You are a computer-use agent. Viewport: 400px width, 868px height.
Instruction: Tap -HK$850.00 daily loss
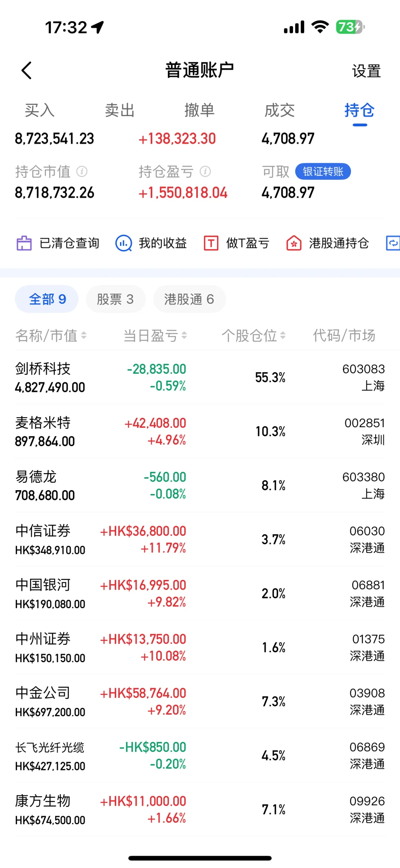tap(153, 747)
